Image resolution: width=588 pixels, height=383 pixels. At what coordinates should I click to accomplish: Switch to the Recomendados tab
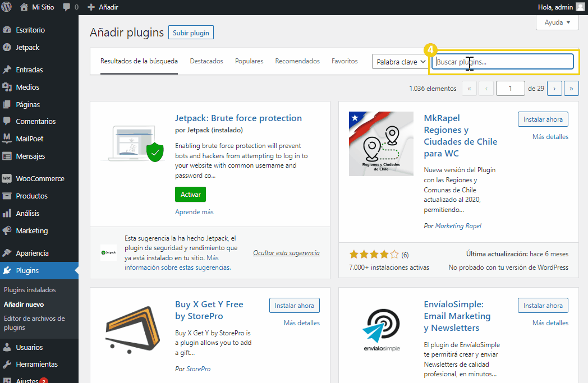tap(297, 61)
